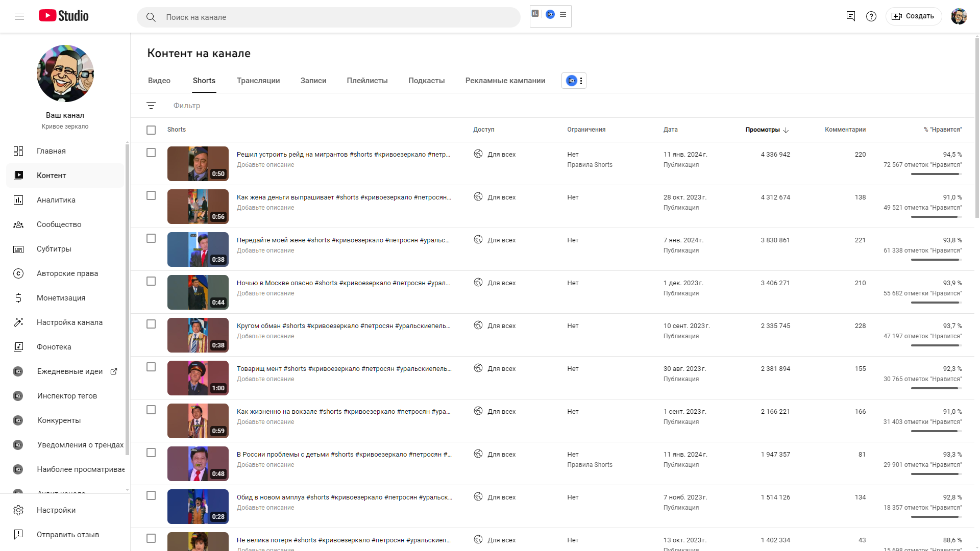Open Для всех visibility for 'Передайте моей жене'
Screen dimensions: 980x551
(x=501, y=240)
